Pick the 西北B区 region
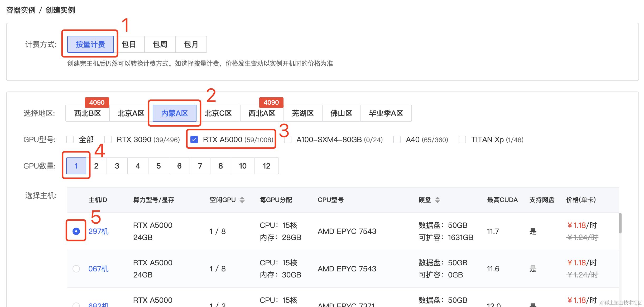The height and width of the screenshot is (307, 644). (88, 113)
